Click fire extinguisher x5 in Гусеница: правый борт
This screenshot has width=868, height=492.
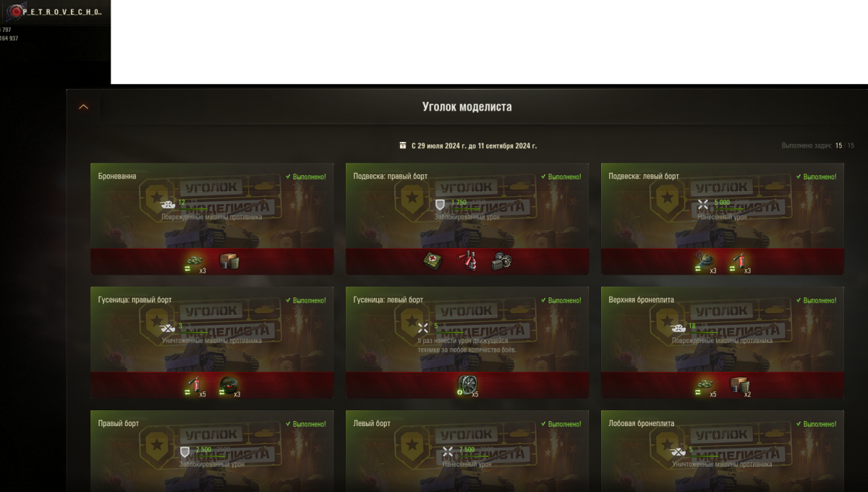[x=194, y=385]
